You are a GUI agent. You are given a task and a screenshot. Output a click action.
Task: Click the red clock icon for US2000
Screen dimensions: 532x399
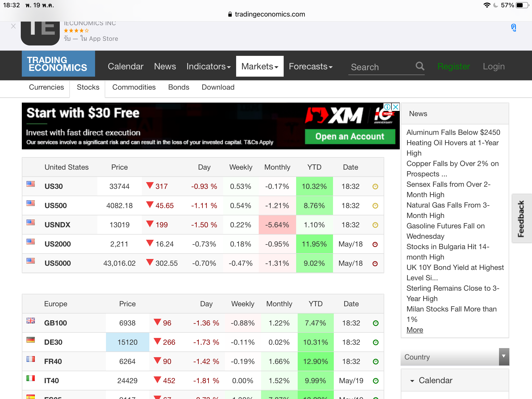pyautogui.click(x=375, y=244)
